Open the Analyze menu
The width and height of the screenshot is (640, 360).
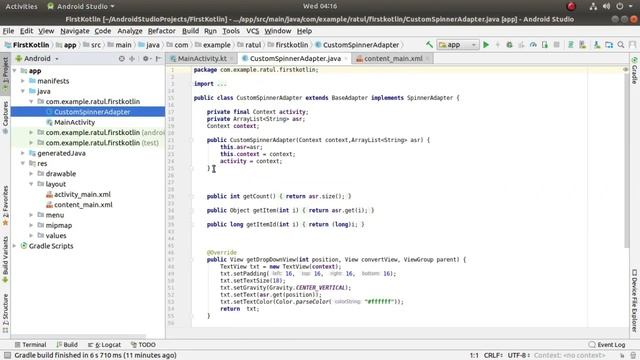(x=130, y=31)
